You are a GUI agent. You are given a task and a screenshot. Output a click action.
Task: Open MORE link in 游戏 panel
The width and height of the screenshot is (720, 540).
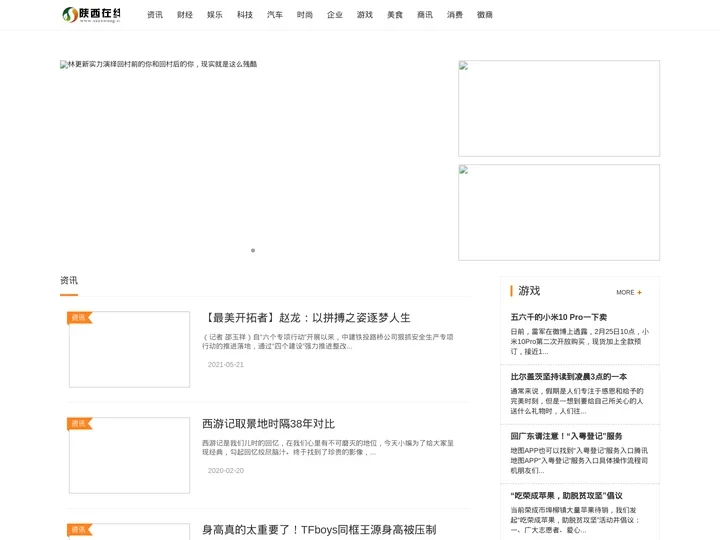pyautogui.click(x=625, y=292)
